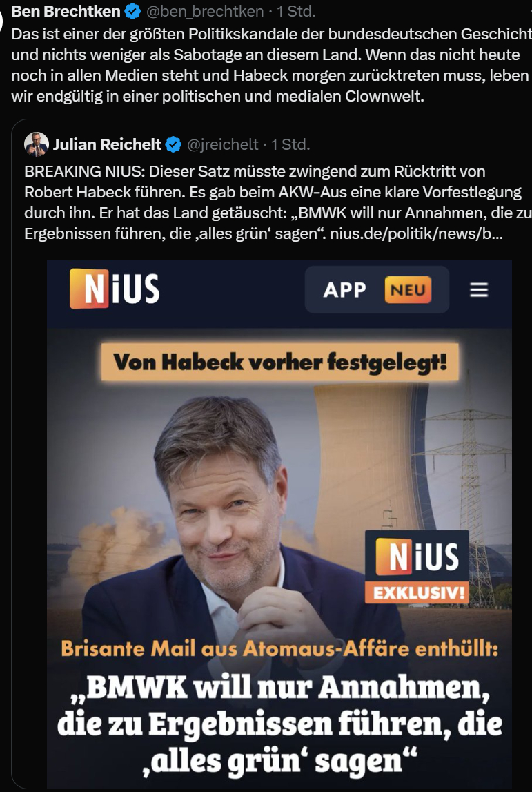Open Julian Reichelt's display name

pyautogui.click(x=107, y=144)
